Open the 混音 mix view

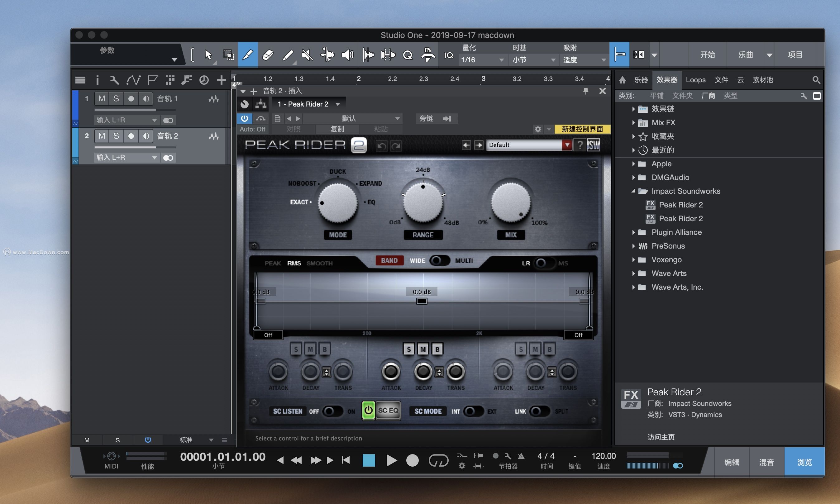point(766,462)
